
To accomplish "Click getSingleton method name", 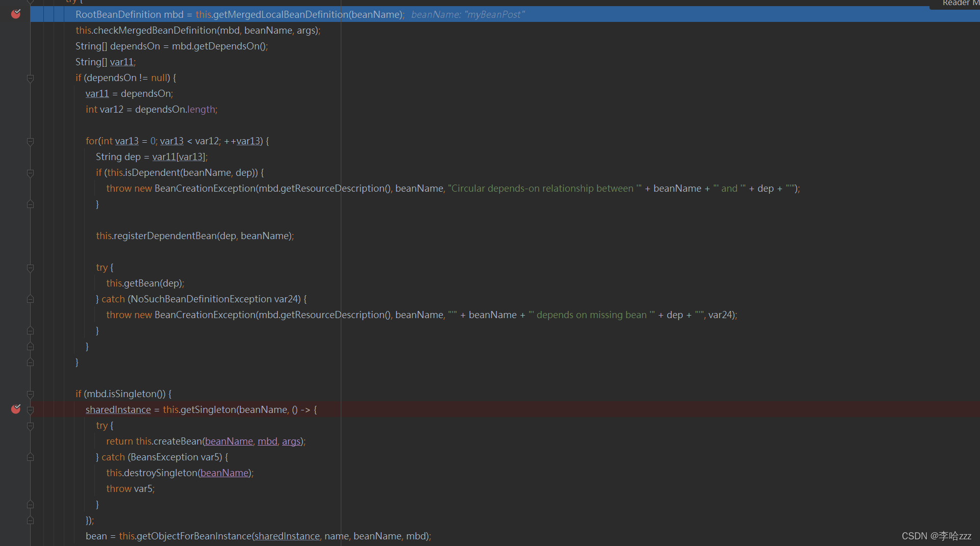I will [208, 409].
